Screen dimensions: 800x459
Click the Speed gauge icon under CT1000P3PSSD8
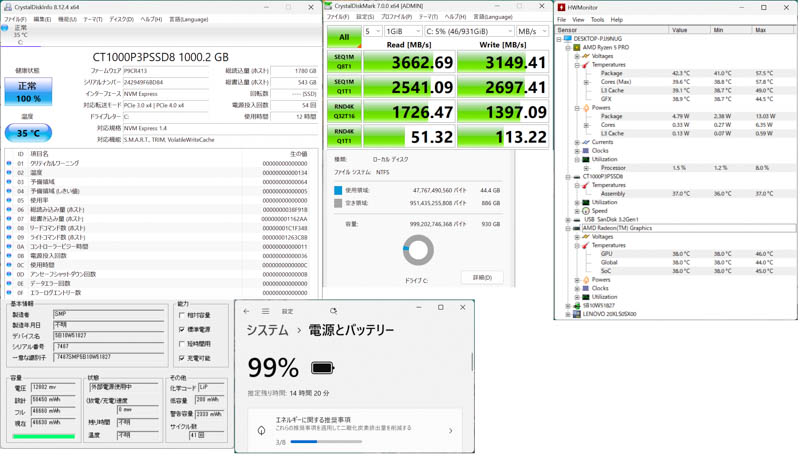coord(586,211)
